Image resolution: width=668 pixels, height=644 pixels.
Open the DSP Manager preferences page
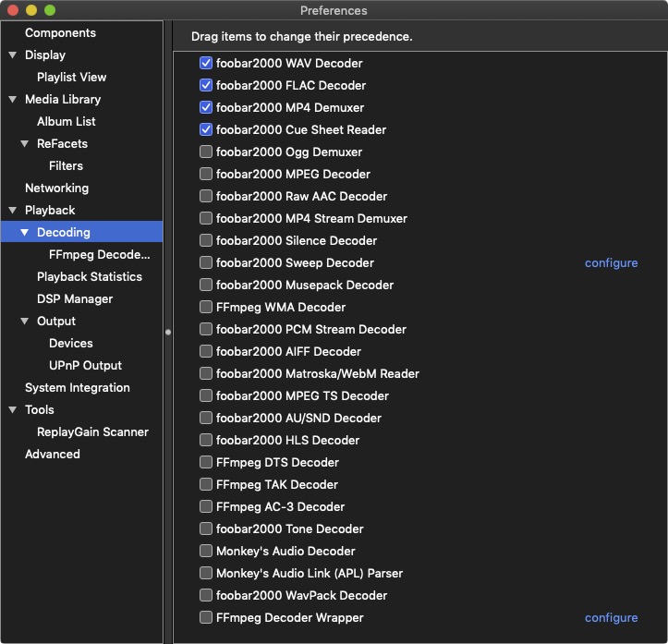click(75, 299)
